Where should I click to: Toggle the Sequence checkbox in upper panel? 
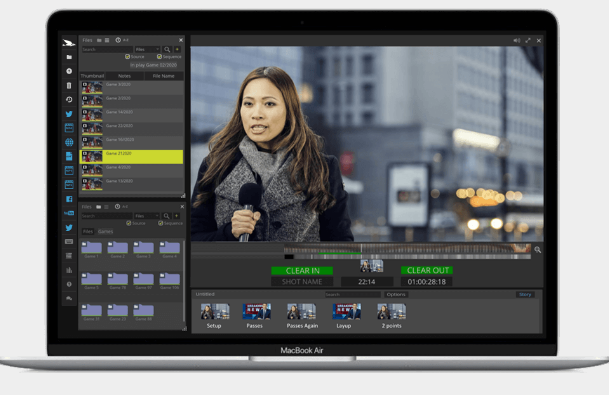[159, 57]
